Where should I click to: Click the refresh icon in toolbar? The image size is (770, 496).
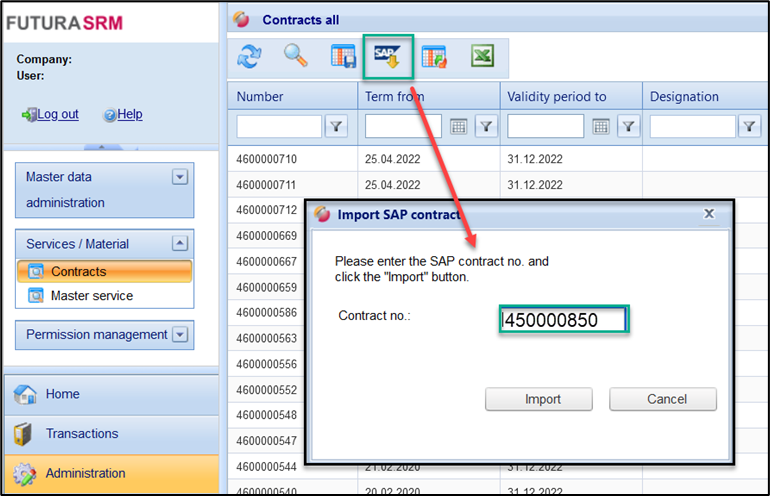pos(248,57)
